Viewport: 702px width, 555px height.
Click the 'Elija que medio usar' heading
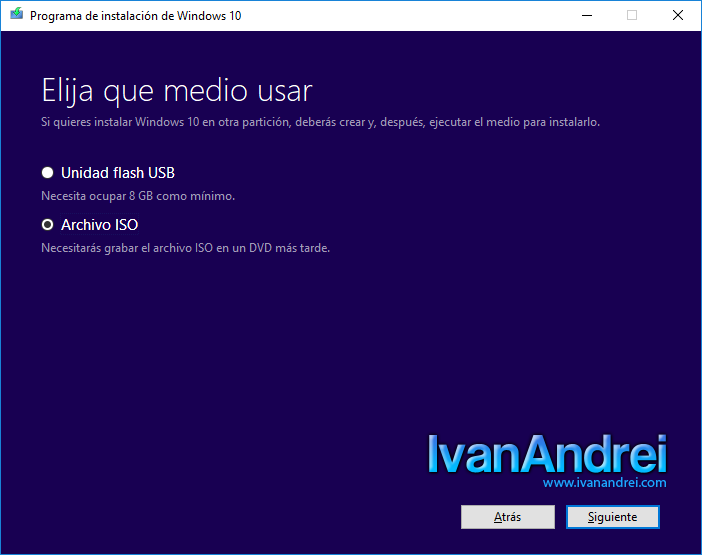[x=177, y=91]
